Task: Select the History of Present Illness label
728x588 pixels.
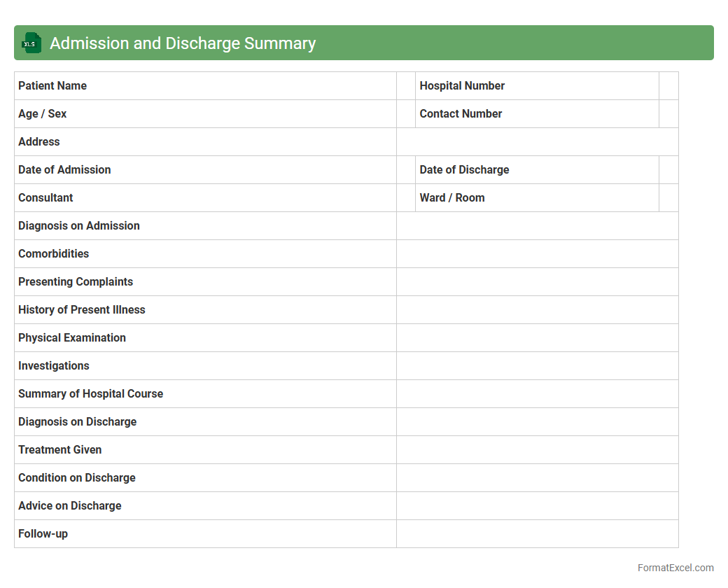Action: pyautogui.click(x=82, y=310)
